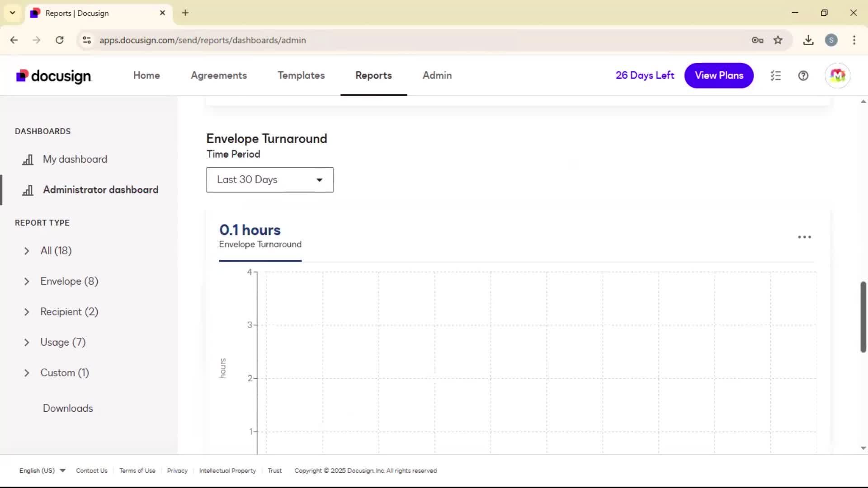Open the Downloads page in sidebar
This screenshot has width=868, height=488.
tap(68, 408)
